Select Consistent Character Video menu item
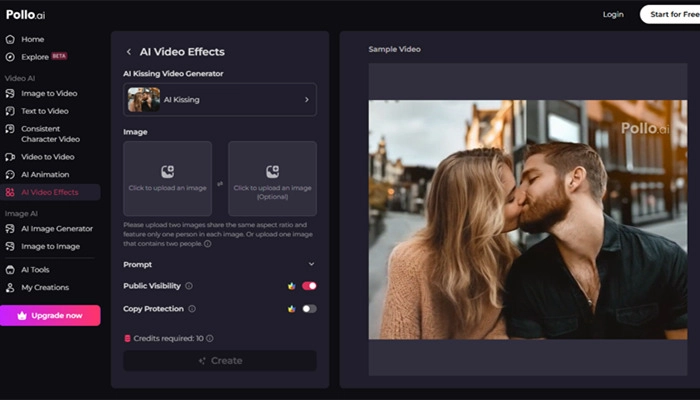Viewport: 700px width, 400px height. coord(50,134)
